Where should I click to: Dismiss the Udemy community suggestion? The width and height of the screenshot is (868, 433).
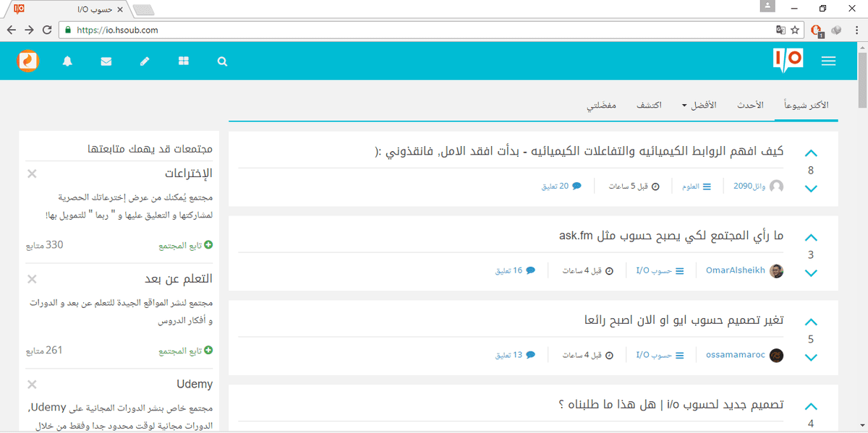tap(32, 384)
